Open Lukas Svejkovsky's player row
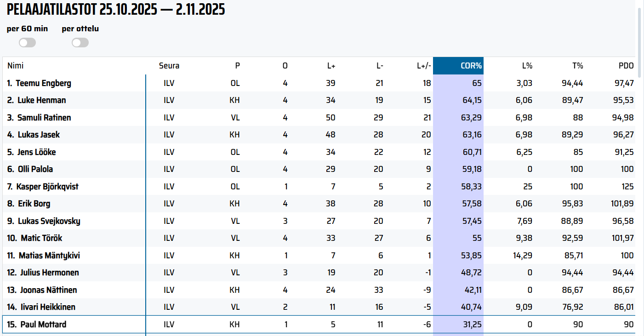 click(49, 221)
